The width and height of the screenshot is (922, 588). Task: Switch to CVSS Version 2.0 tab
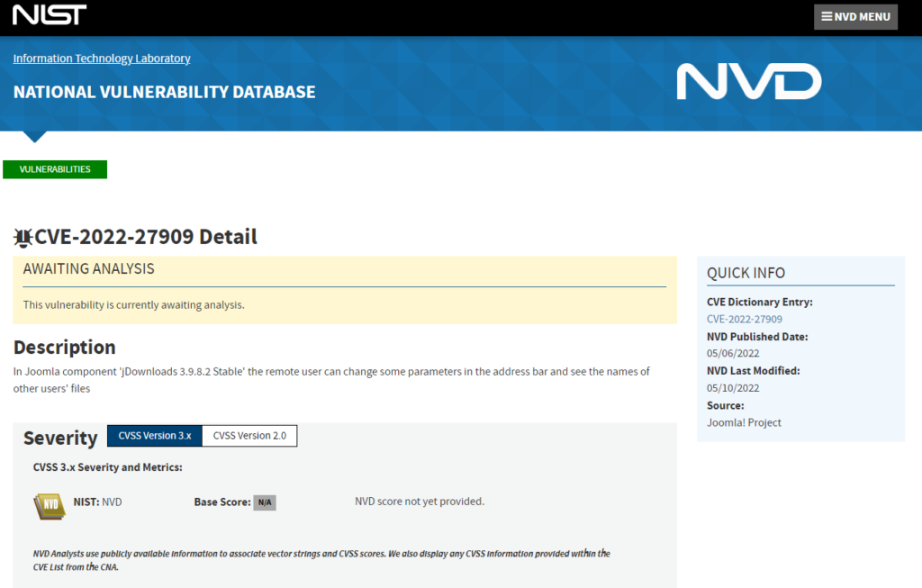click(x=249, y=436)
